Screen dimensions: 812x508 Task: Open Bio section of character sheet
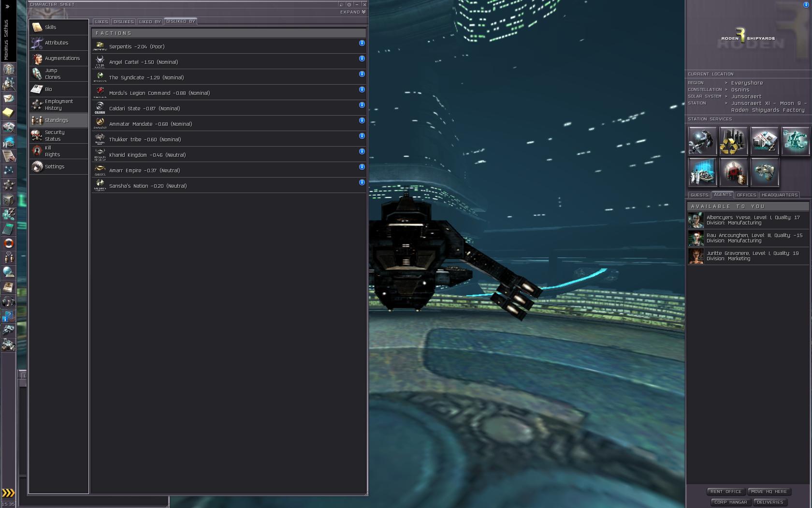coord(59,89)
